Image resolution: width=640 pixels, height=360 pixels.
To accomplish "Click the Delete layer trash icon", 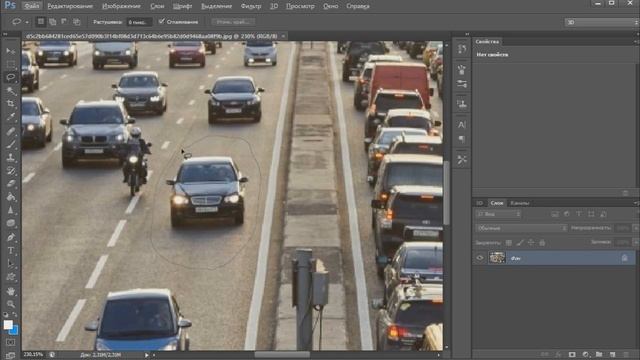I will [x=626, y=354].
